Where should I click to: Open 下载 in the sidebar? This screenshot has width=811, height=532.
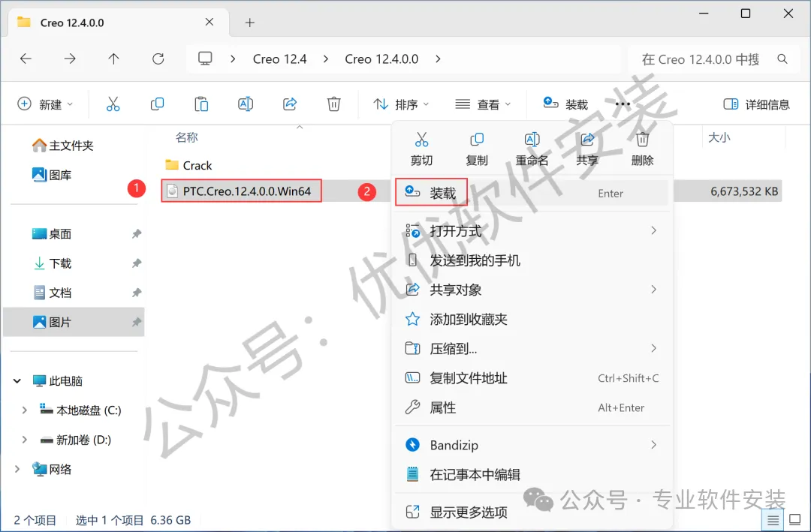(x=52, y=263)
